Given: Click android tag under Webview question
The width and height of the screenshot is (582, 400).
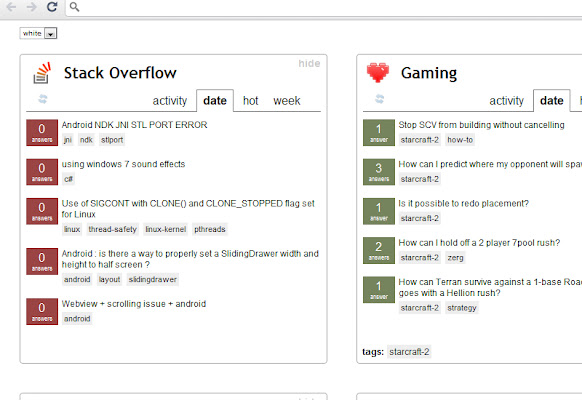Looking at the screenshot, I should point(77,319).
